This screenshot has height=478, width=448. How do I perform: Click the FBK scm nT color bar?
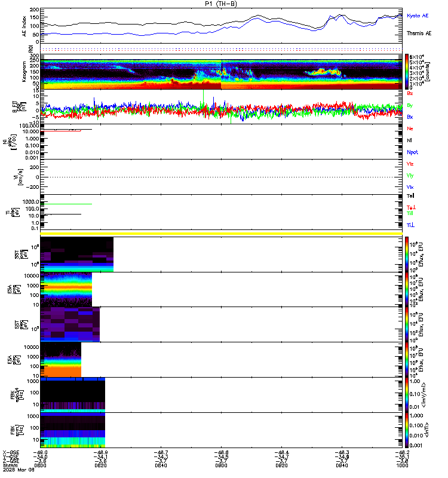pyautogui.click(x=407, y=430)
